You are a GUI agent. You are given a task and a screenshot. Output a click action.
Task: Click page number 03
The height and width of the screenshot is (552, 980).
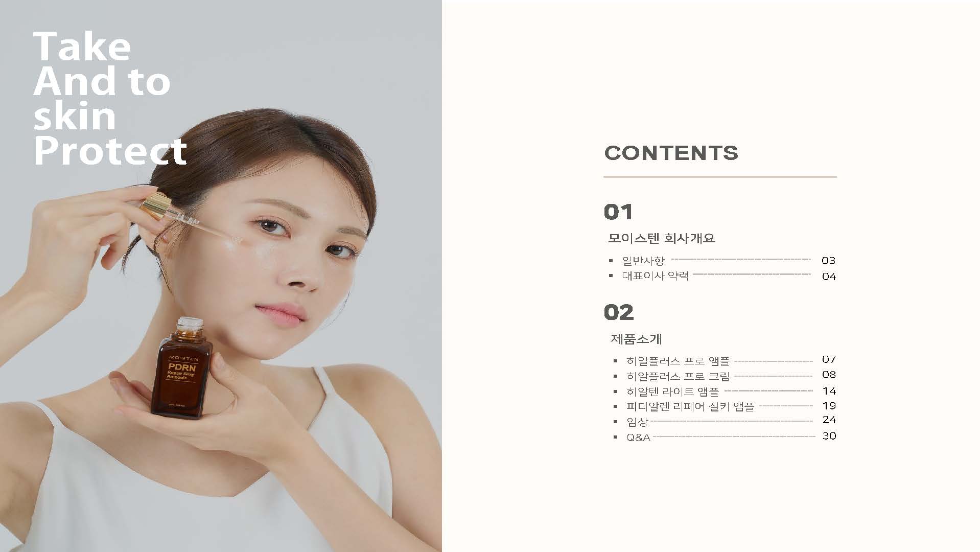(828, 261)
